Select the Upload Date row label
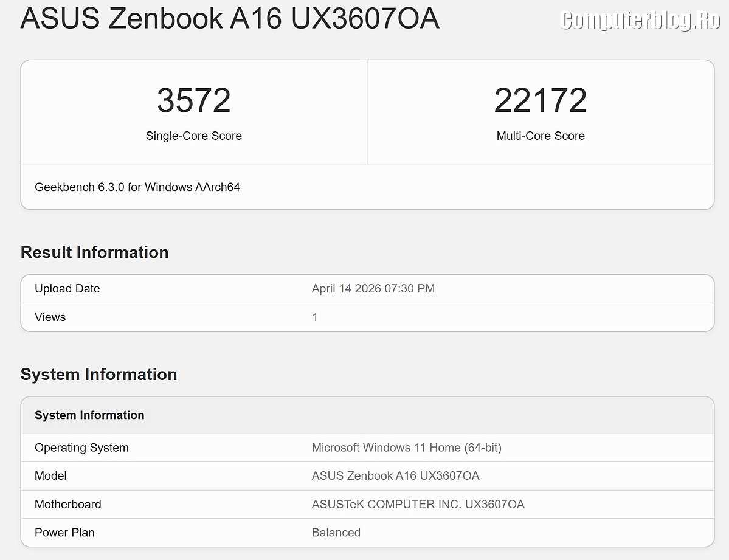Image resolution: width=729 pixels, height=560 pixels. click(x=67, y=289)
